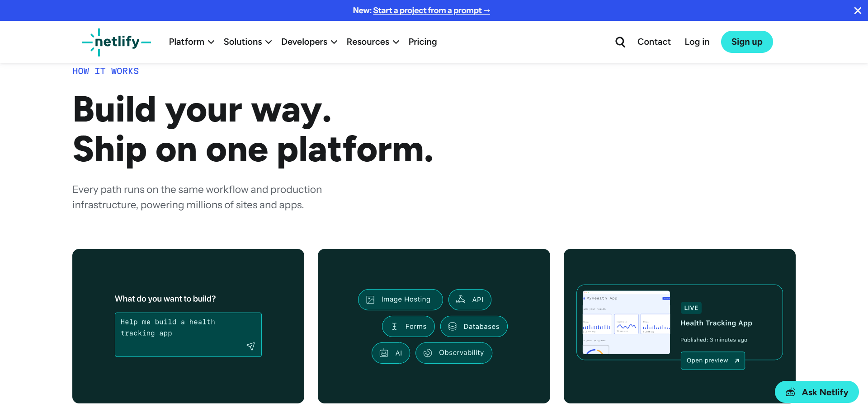Screen dimensions: 868x412
Task: Open the Solutions dropdown
Action: click(247, 42)
